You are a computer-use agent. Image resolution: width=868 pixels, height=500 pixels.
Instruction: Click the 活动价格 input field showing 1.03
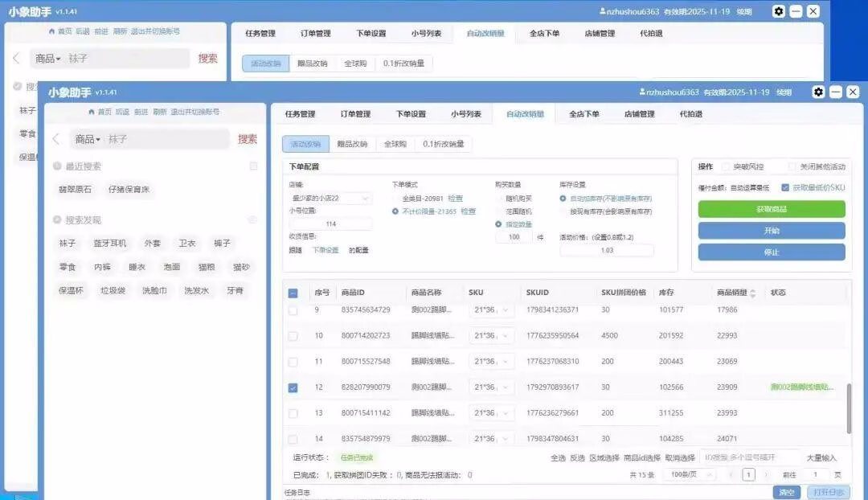point(607,250)
